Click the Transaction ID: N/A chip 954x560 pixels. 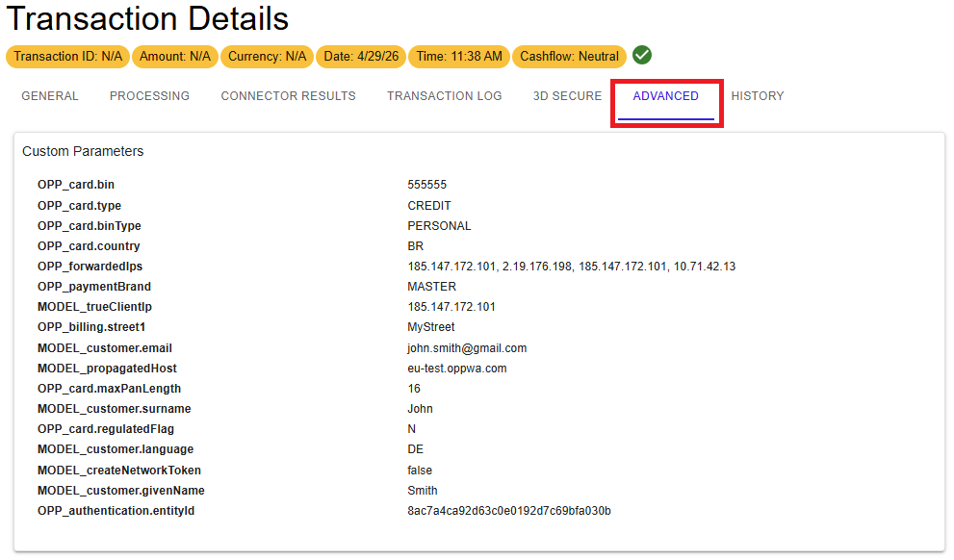(x=67, y=57)
